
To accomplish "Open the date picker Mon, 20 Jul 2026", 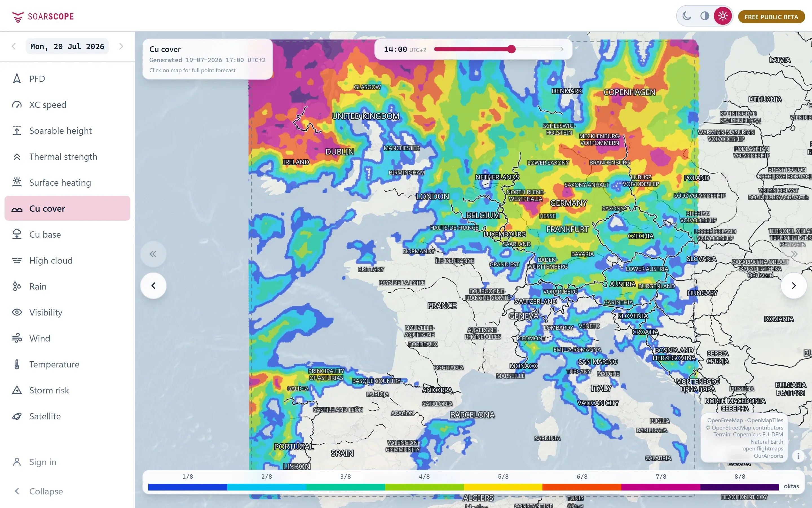I will (x=67, y=46).
